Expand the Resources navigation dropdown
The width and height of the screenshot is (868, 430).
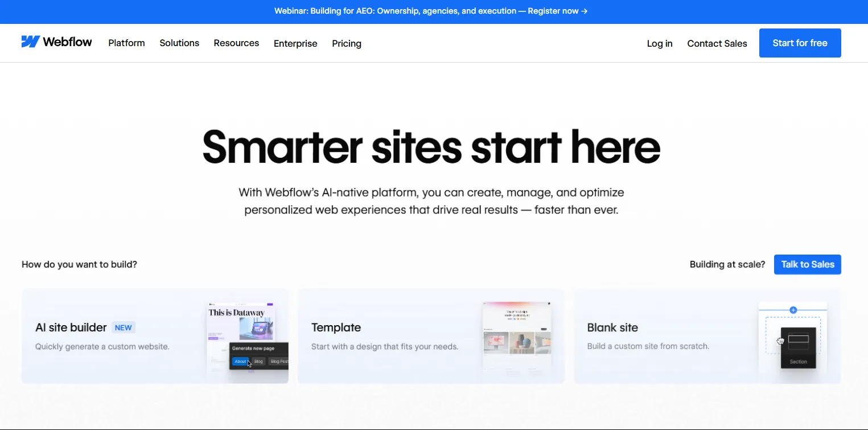click(x=236, y=43)
